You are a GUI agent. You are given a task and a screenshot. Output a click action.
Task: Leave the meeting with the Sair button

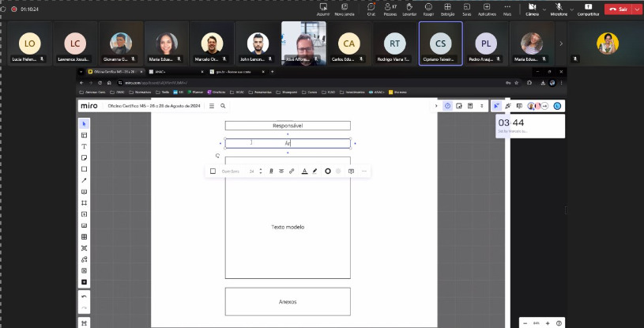click(618, 9)
